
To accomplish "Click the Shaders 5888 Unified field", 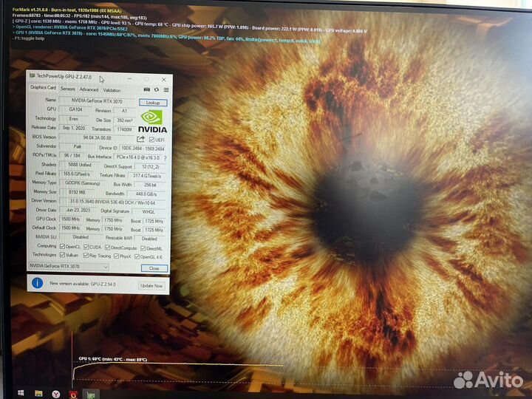I will pyautogui.click(x=80, y=165).
